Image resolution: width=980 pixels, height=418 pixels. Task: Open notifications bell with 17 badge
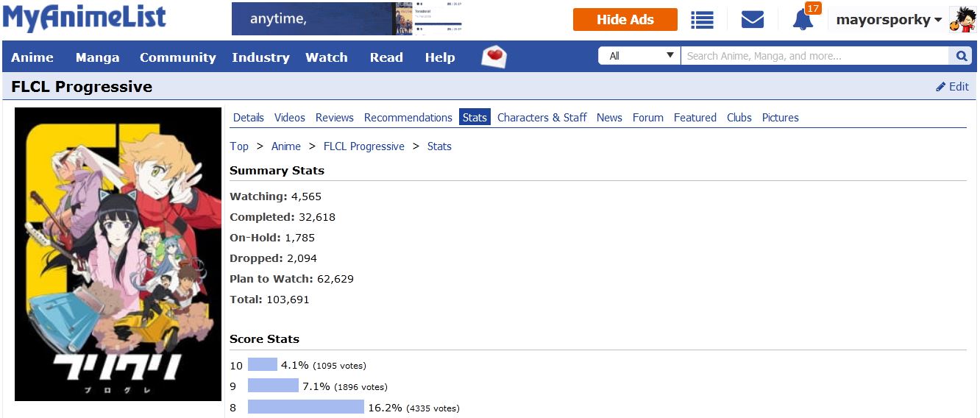(x=803, y=18)
